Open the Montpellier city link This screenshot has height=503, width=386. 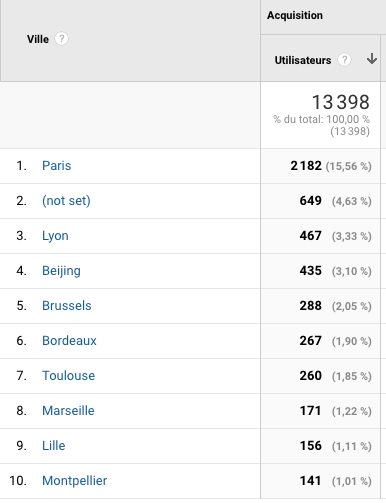point(74,481)
